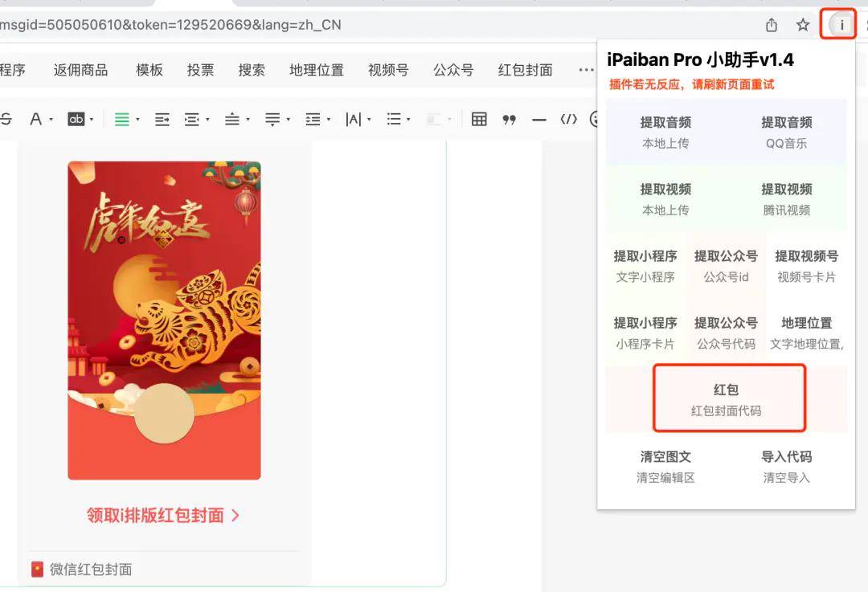Click the 红包 红包封面代码 button
Screen dimensions: 868x592
coord(729,398)
